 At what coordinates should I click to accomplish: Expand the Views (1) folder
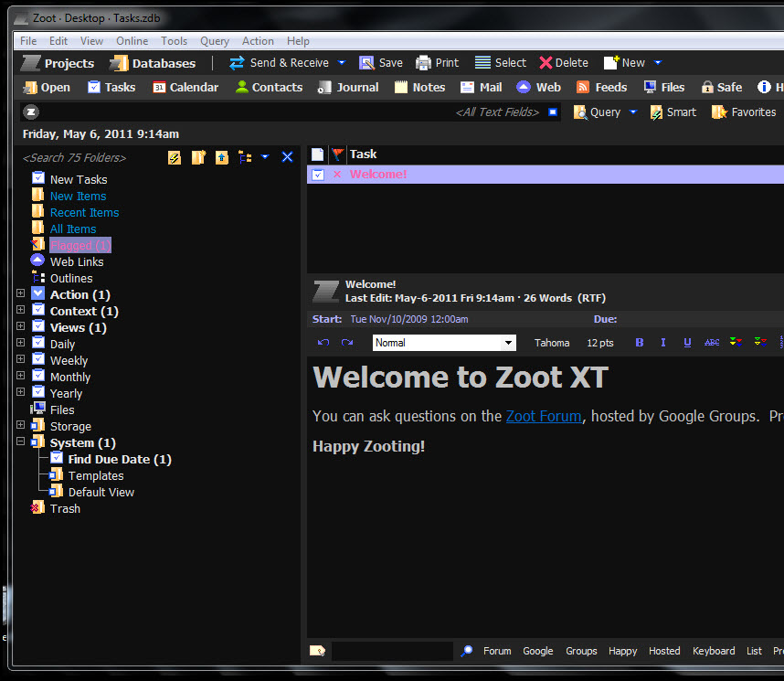click(20, 326)
